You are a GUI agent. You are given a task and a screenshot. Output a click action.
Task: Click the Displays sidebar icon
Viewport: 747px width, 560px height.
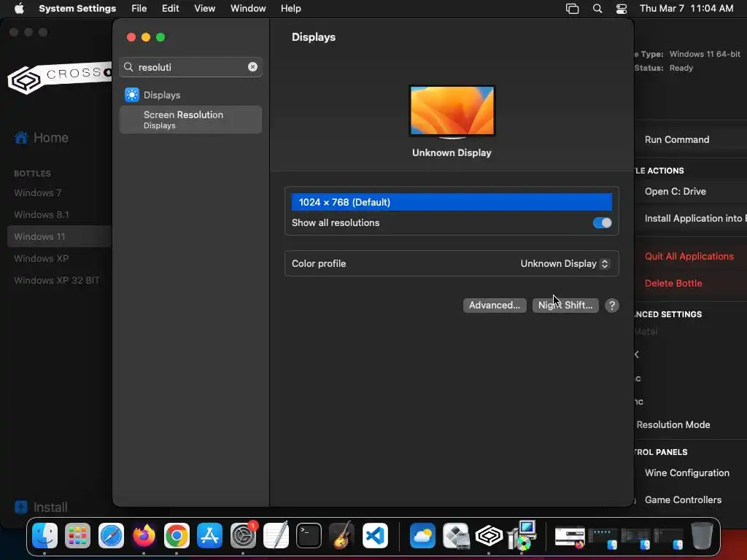coord(132,95)
